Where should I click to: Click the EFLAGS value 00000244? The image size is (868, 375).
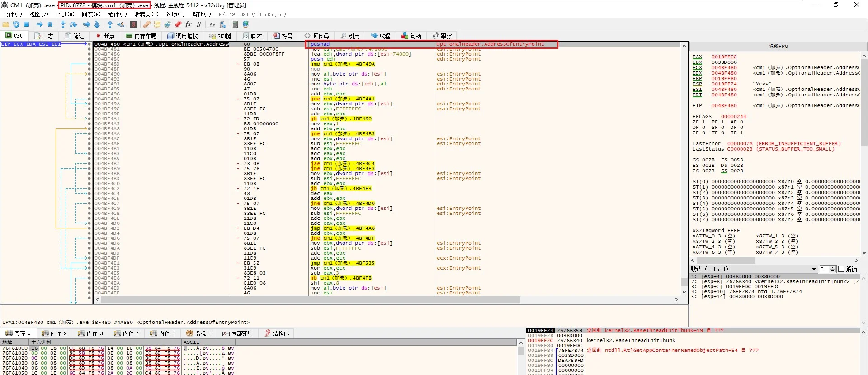tap(734, 117)
